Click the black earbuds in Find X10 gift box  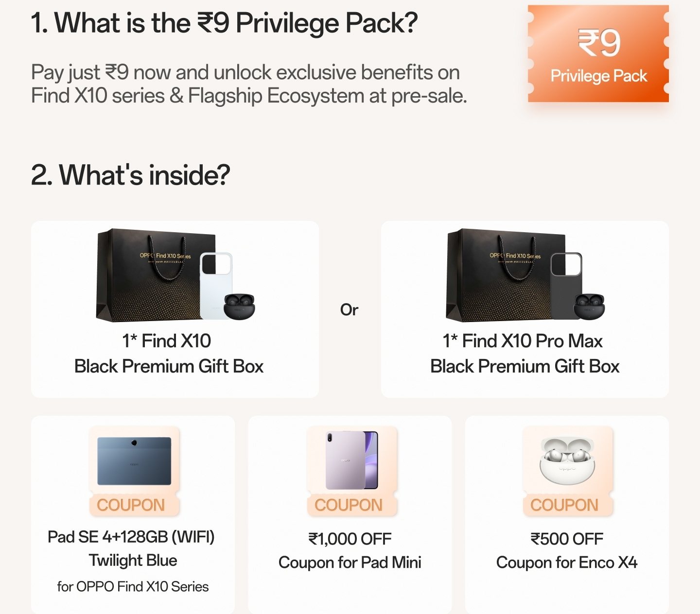pos(239,307)
